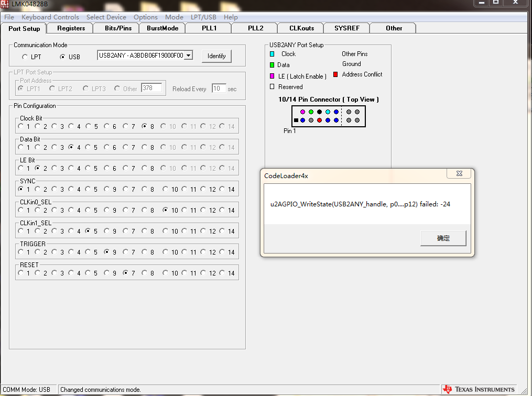
Task: Set TRIGGER to pin 11
Action: (x=184, y=252)
